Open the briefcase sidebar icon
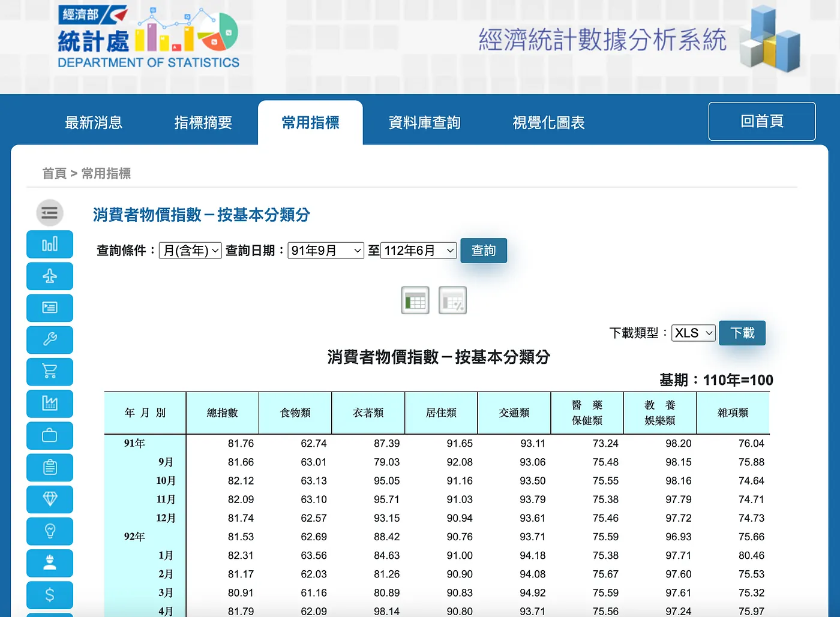Viewport: 840px width, 617px height. (x=50, y=435)
